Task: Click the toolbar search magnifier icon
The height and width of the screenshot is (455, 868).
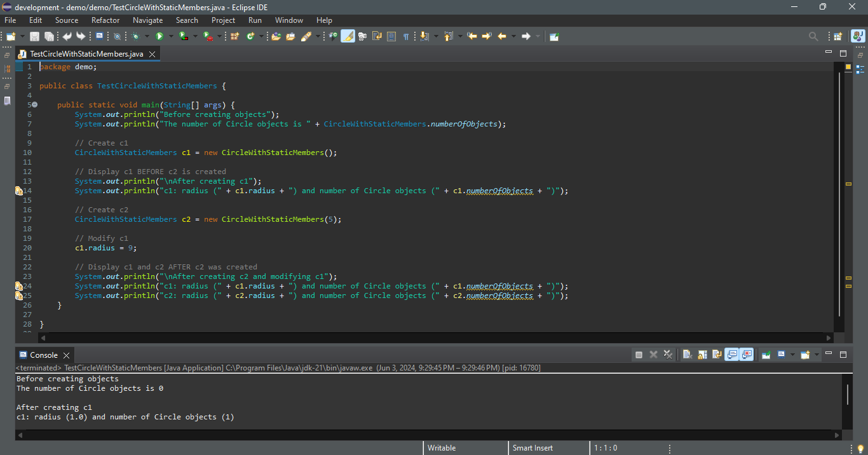Action: [x=813, y=36]
